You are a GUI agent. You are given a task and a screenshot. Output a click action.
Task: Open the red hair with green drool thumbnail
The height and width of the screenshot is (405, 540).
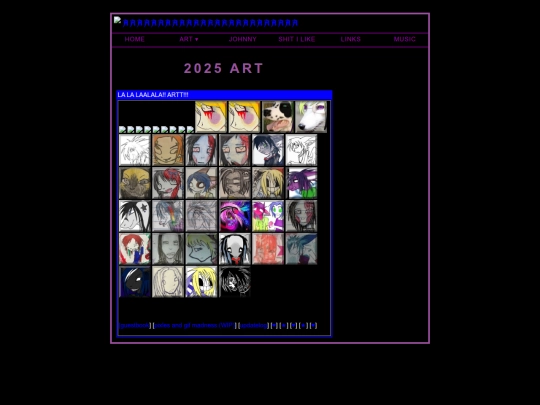tap(135, 249)
